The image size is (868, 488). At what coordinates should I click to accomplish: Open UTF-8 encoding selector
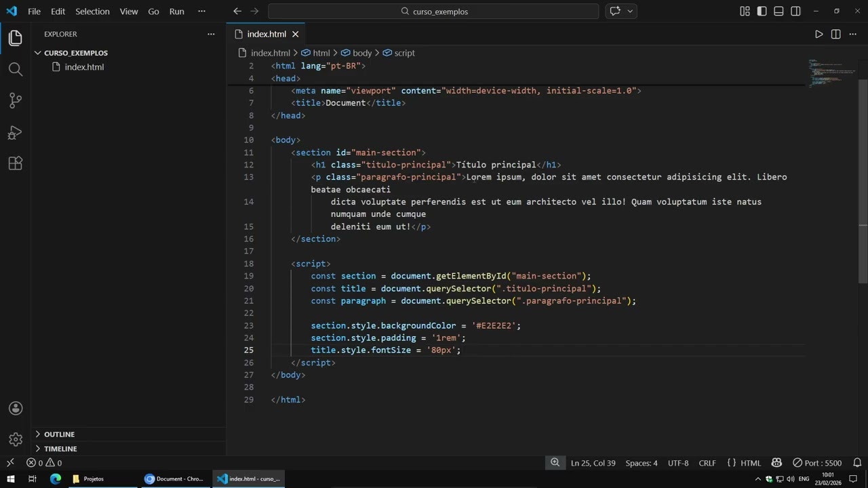[678, 463]
